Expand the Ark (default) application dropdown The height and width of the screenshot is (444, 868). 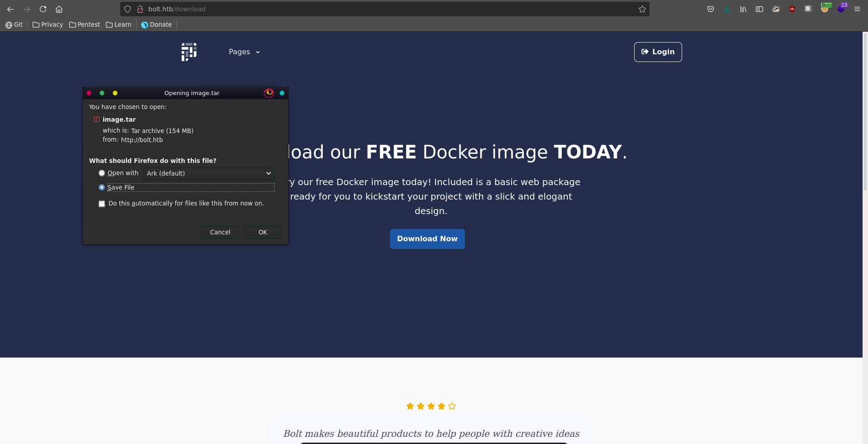[209, 173]
